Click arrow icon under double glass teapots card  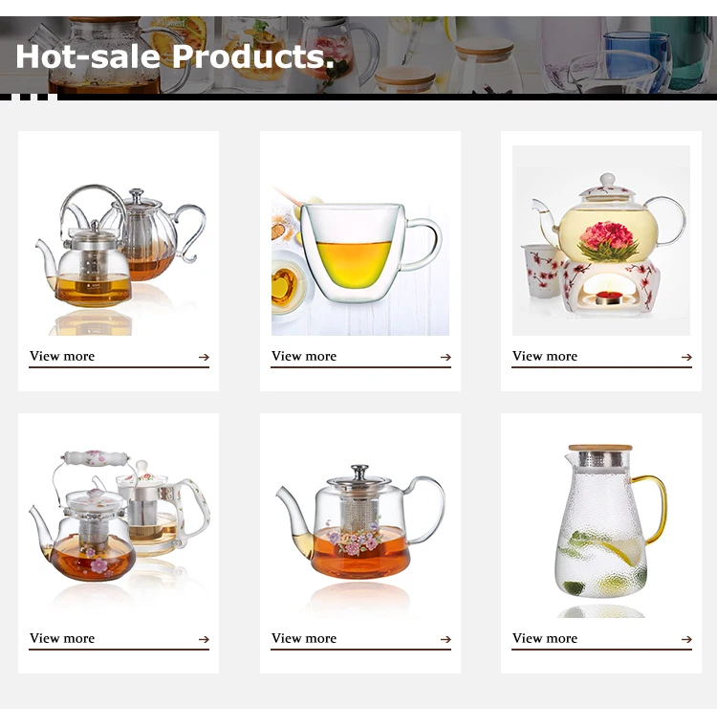(x=204, y=357)
